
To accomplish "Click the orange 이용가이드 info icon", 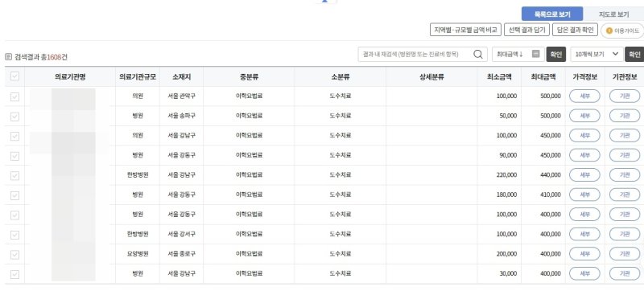I will [x=609, y=31].
